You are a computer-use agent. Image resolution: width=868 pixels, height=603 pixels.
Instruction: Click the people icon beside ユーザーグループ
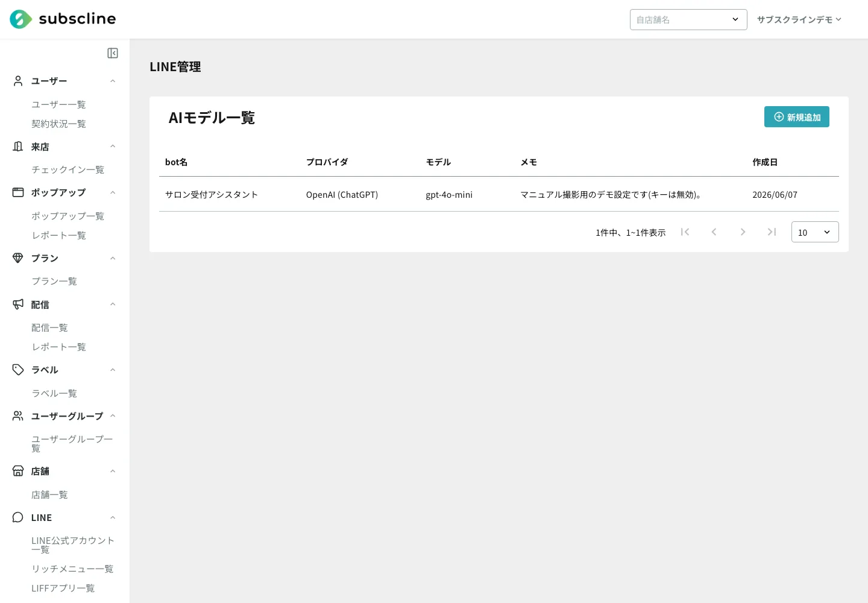coord(18,416)
